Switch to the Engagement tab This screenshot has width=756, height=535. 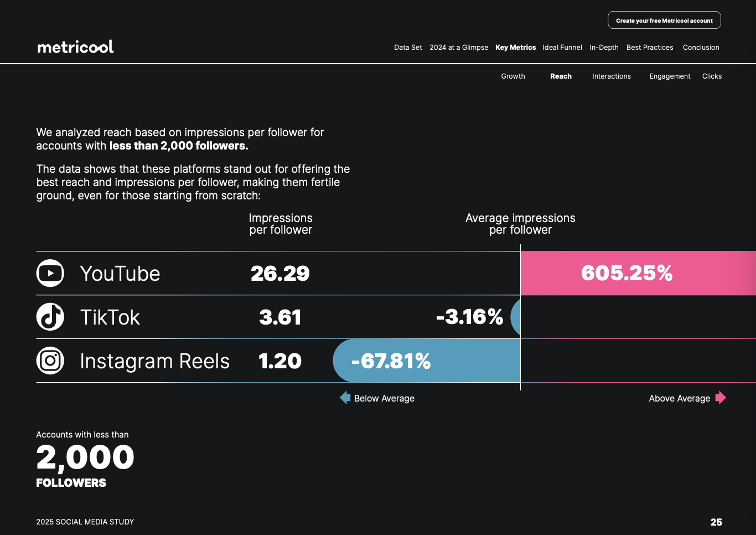pyautogui.click(x=670, y=76)
